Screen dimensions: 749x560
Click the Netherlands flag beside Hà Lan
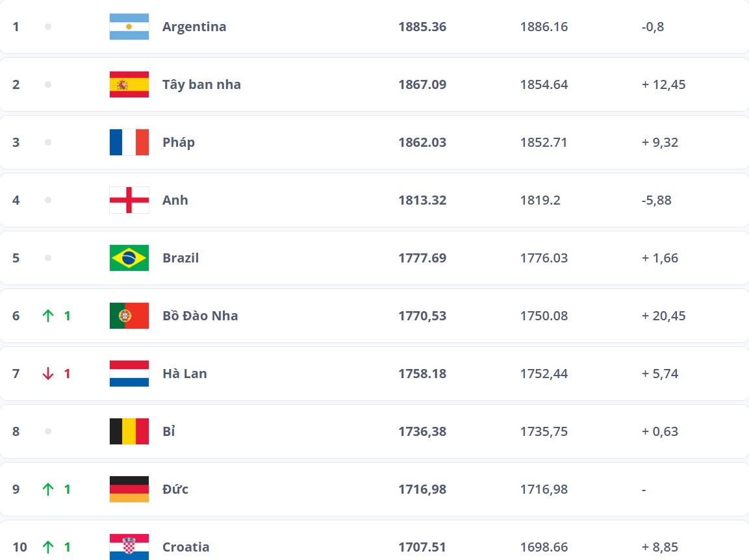pos(129,374)
